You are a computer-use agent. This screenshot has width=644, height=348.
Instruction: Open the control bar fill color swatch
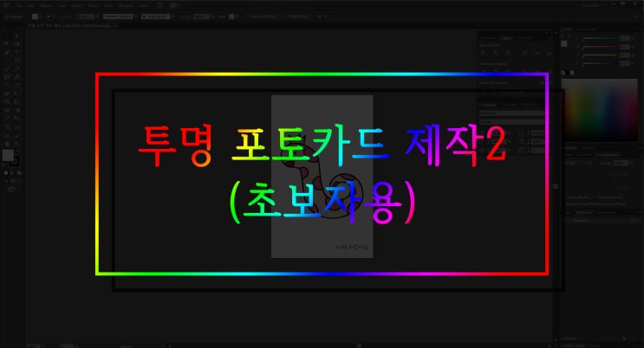(x=36, y=16)
